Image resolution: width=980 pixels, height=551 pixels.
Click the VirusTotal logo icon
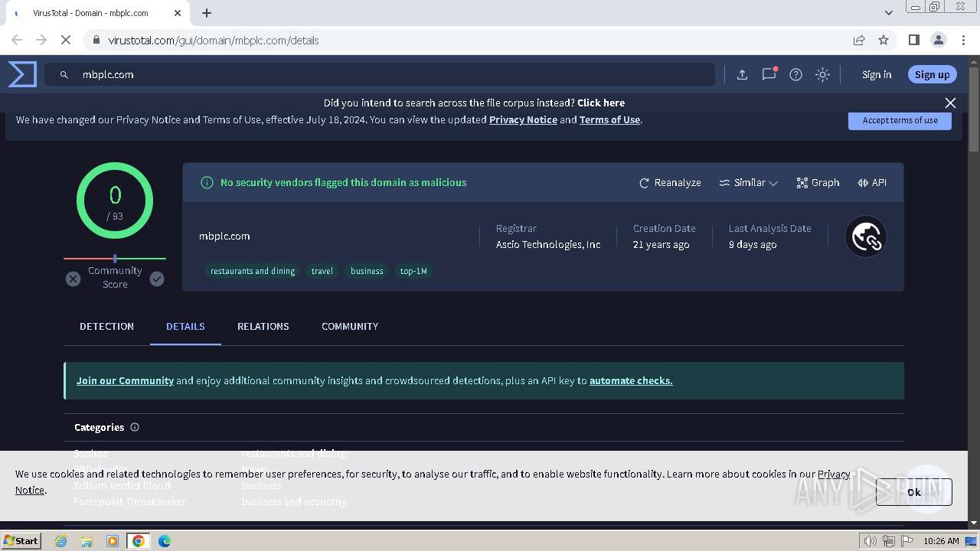coord(22,74)
